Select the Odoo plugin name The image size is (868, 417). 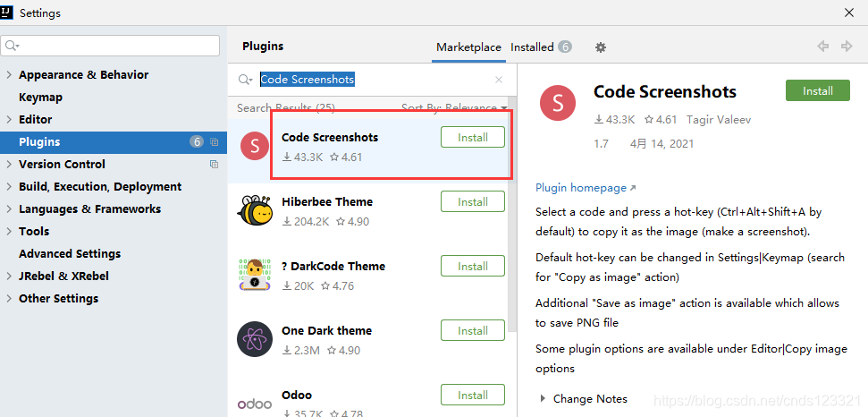point(297,395)
